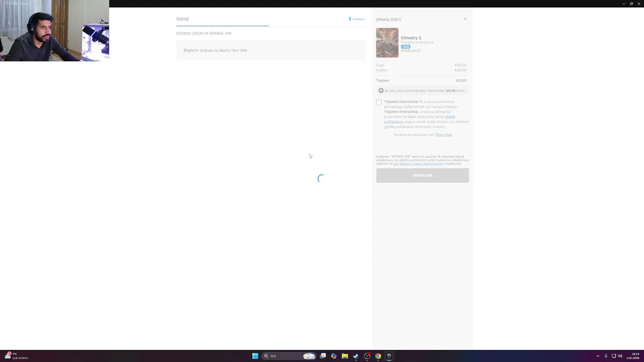Image resolution: width=644 pixels, height=362 pixels.
Task: Open Steam from the taskbar
Action: [356, 356]
